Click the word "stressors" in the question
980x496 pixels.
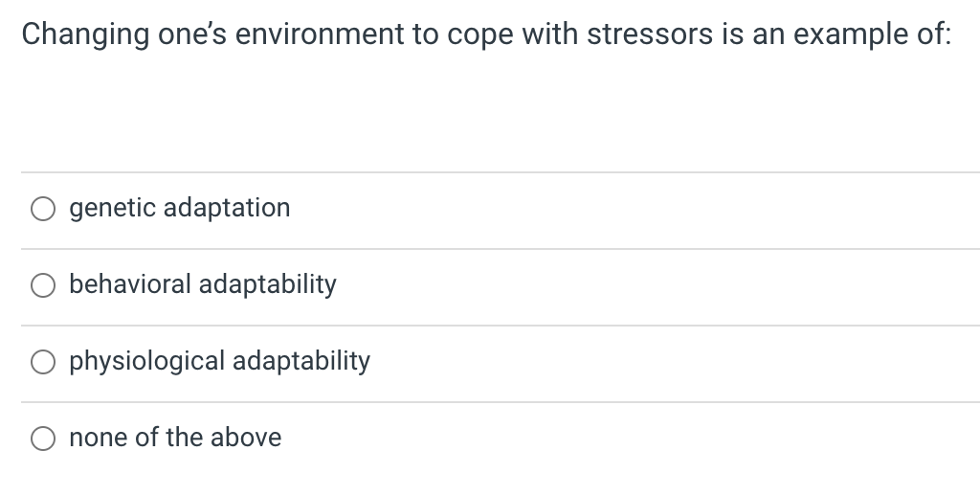coord(650,34)
